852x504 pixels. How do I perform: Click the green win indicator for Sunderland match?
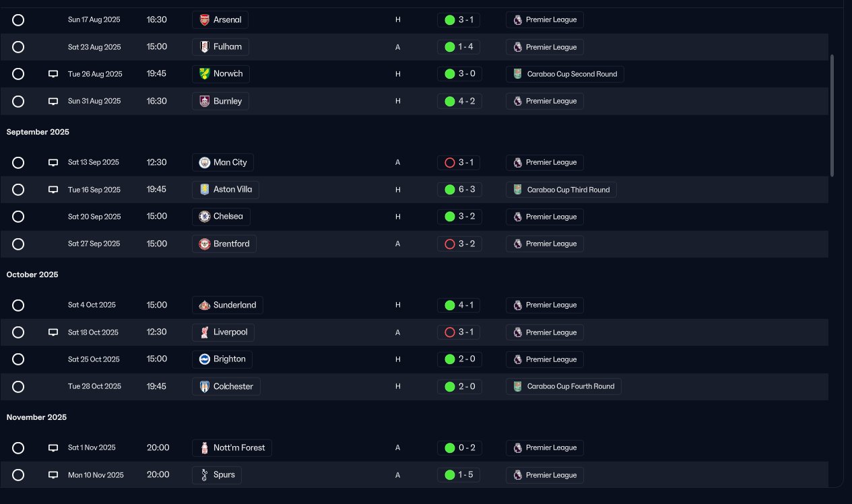point(450,305)
